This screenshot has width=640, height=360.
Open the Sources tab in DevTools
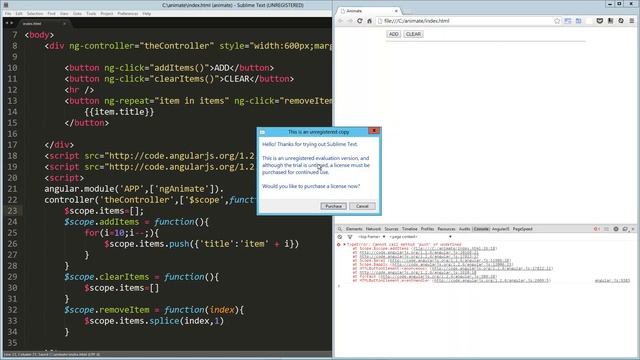pos(391,229)
